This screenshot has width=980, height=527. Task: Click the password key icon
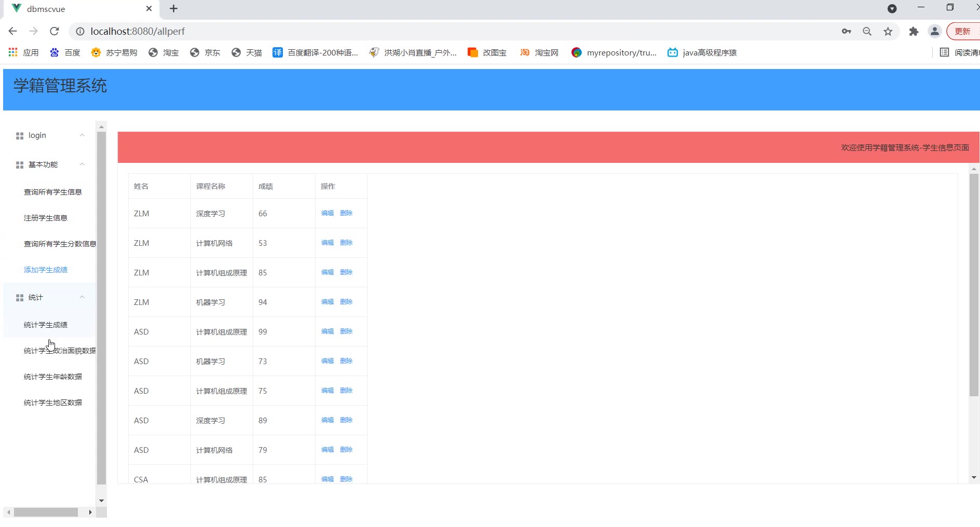(846, 31)
